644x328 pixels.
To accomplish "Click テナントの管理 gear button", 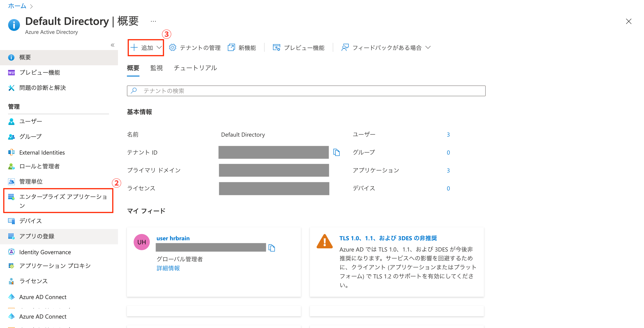I will (x=194, y=48).
